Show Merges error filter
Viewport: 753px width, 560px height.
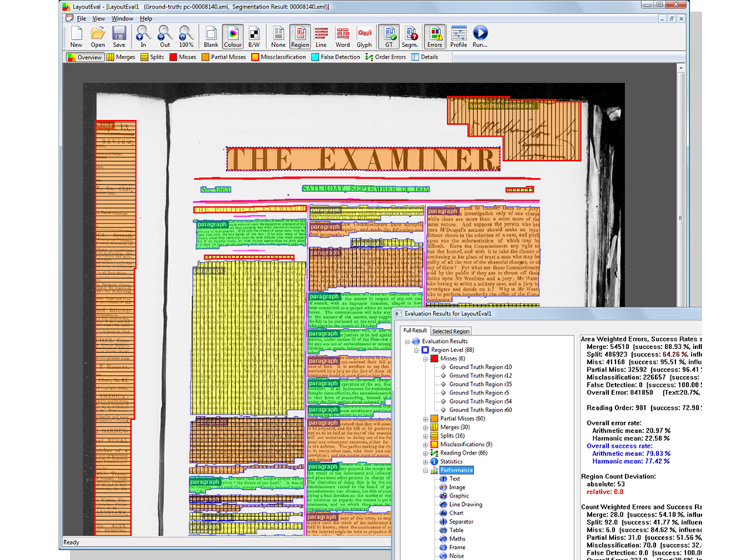pyautogui.click(x=121, y=57)
